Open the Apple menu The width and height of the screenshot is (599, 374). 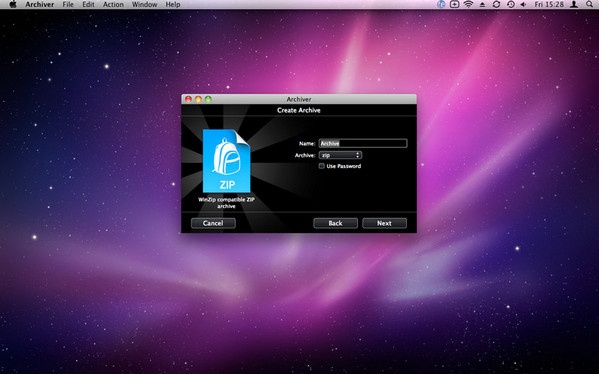(13, 4)
